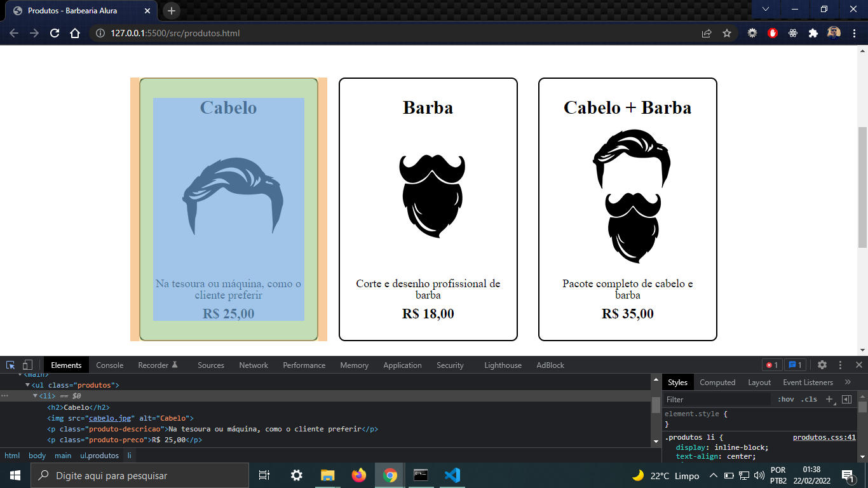Show more Styles pane tabs chevron
Image resolution: width=868 pixels, height=488 pixels.
point(848,382)
